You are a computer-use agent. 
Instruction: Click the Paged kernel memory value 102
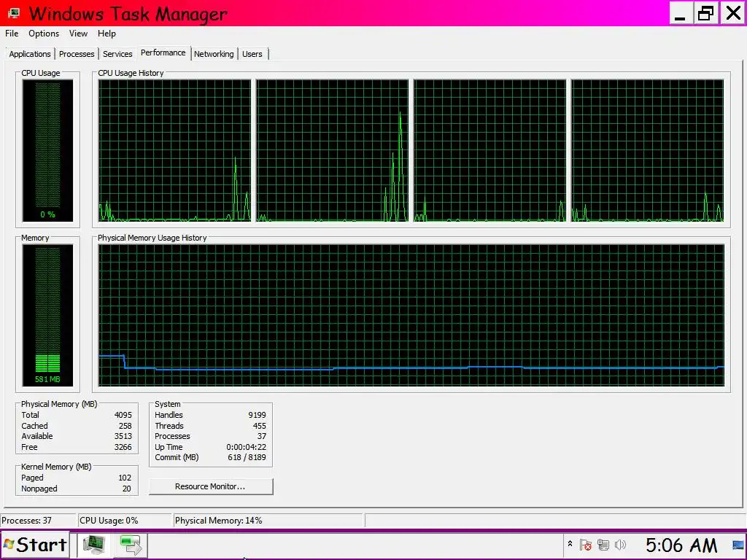(x=125, y=478)
